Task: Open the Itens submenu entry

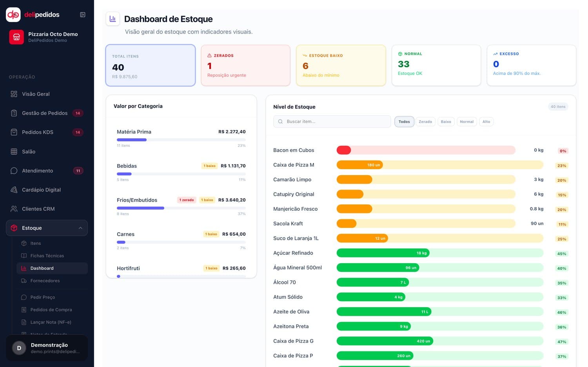Action: pyautogui.click(x=52, y=243)
